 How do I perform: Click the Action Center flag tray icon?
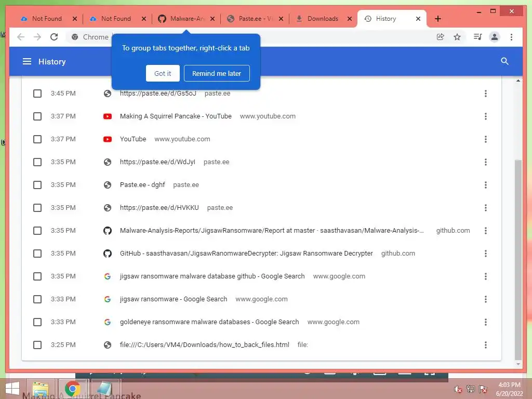coord(483,389)
